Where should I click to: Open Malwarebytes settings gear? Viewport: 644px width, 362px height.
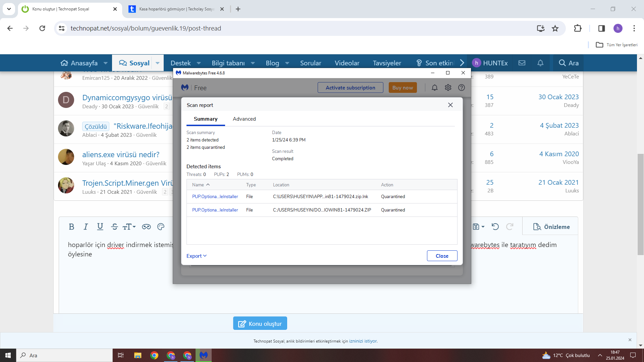[448, 87]
